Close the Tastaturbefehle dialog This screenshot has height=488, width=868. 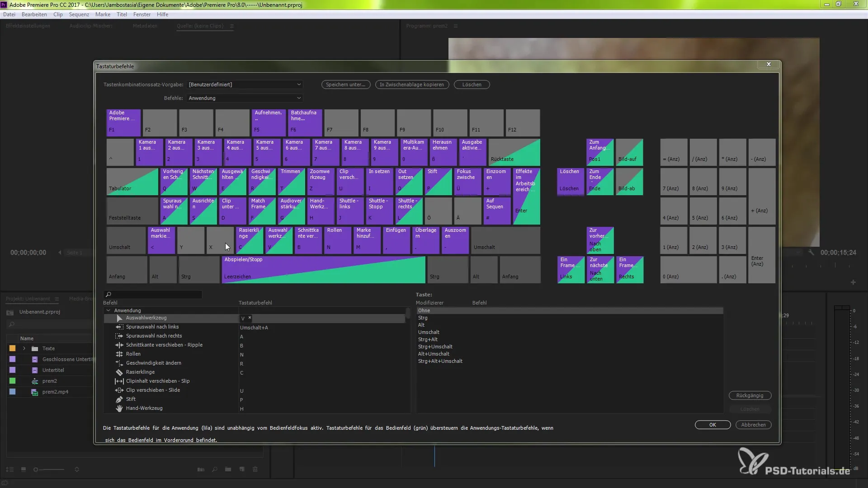point(769,64)
